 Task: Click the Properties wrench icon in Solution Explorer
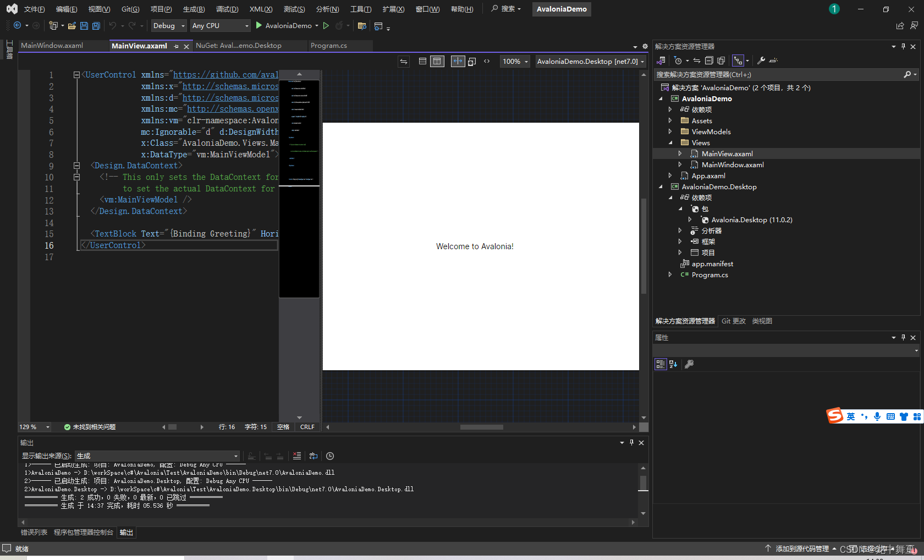tap(761, 61)
